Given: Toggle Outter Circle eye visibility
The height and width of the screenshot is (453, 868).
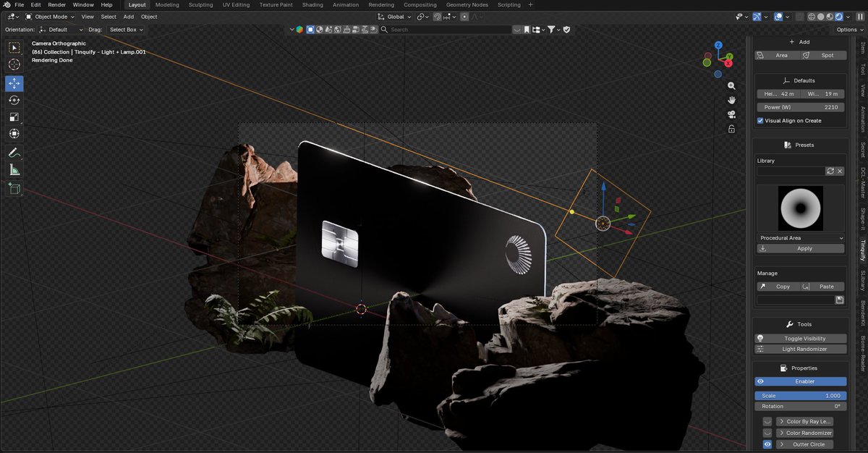Looking at the screenshot, I should point(767,444).
